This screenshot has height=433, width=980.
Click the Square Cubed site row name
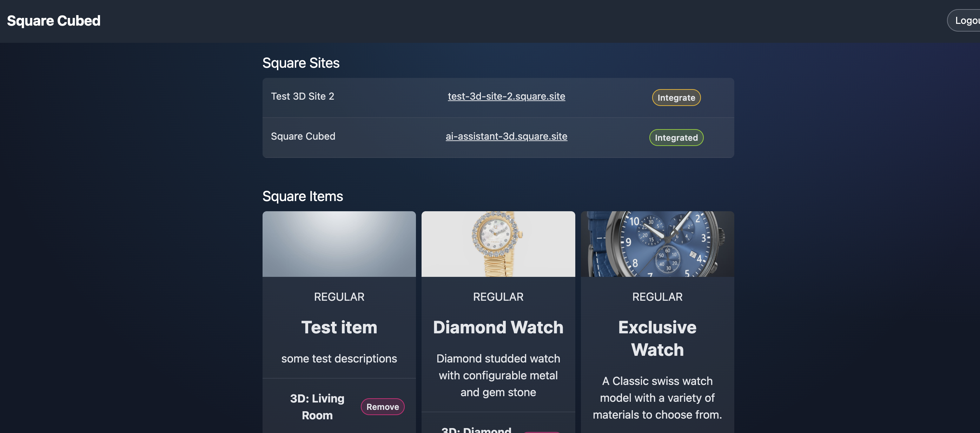coord(303,136)
